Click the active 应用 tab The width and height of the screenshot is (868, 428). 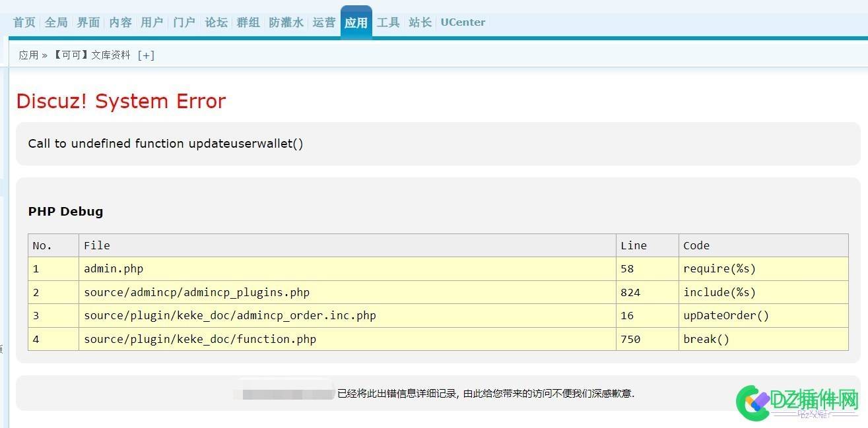356,22
